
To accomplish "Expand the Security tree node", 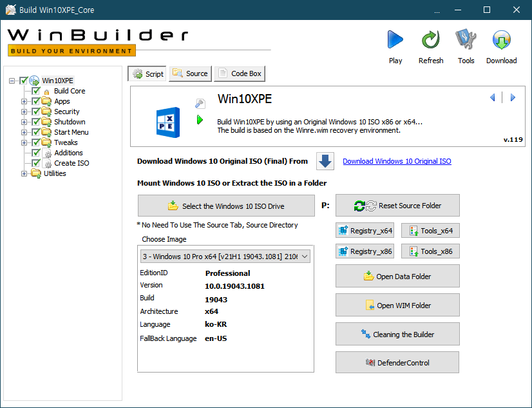I will click(24, 112).
